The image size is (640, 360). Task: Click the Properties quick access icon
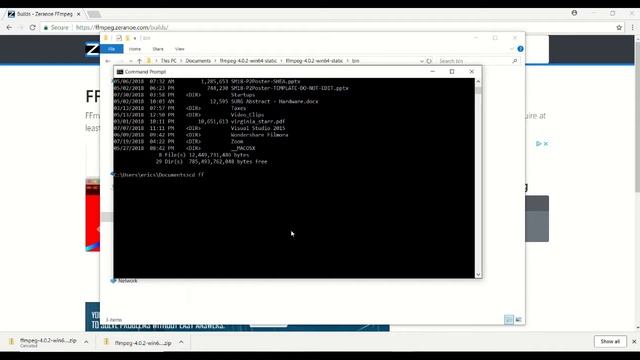pos(119,38)
